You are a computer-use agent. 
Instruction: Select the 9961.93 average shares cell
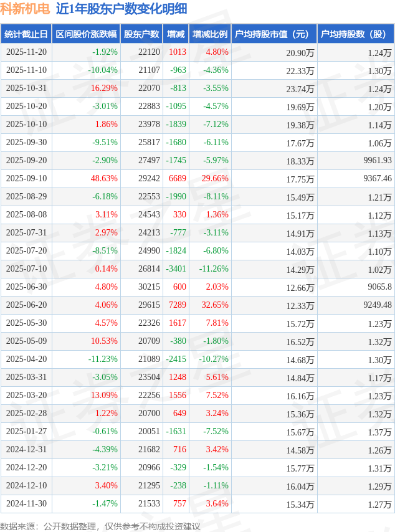[377, 161]
